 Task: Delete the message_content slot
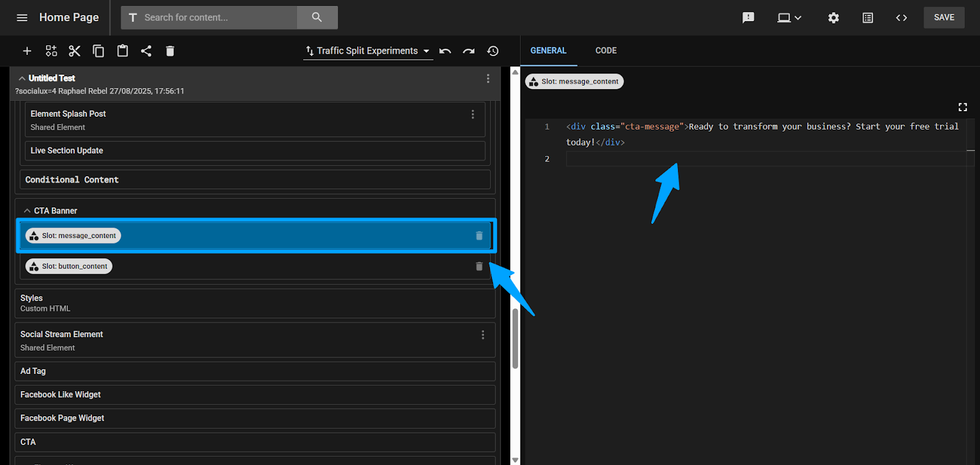tap(479, 236)
